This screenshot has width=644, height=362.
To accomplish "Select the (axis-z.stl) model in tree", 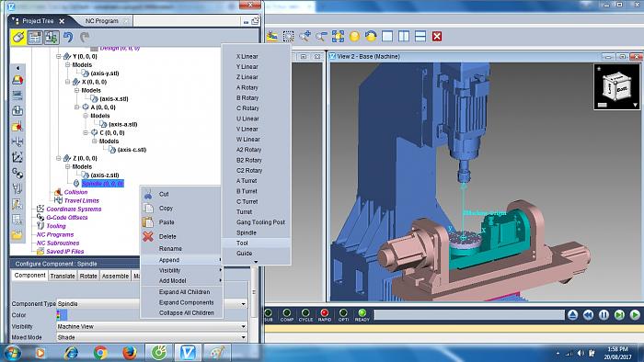I will tap(105, 175).
